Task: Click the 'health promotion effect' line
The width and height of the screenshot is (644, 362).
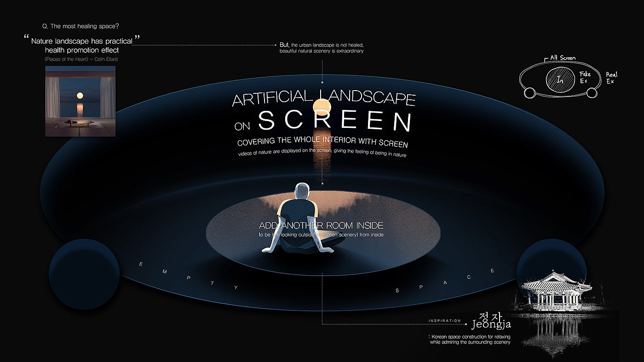Action: point(82,50)
